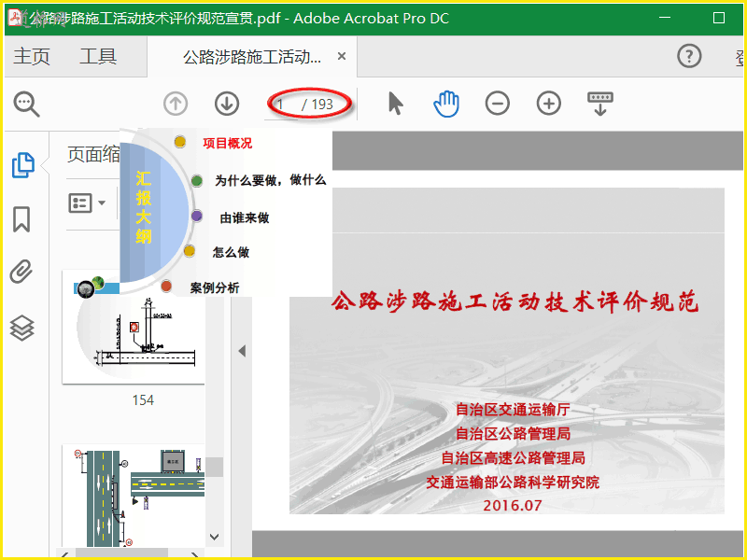Select the road diagram thumbnail below 154
Screen dimensions: 747x560
[134, 497]
